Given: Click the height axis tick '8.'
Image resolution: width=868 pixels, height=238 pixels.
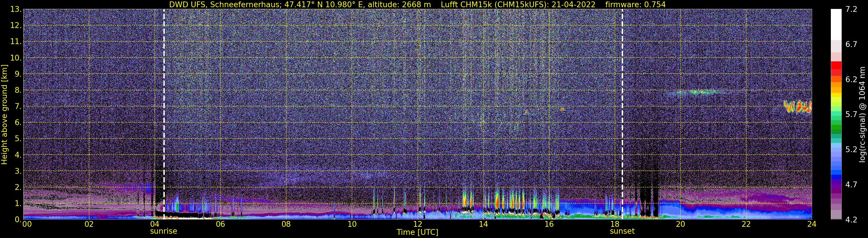Looking at the screenshot, I should [x=18, y=90].
